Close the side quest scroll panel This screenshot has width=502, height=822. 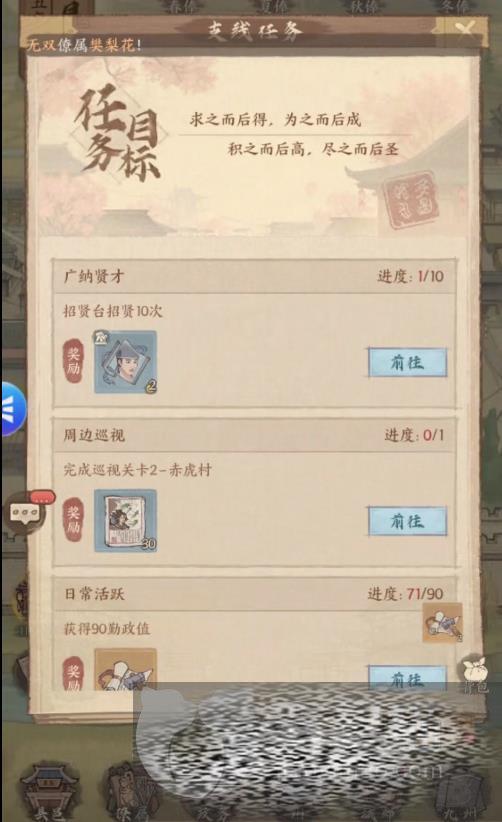click(464, 28)
